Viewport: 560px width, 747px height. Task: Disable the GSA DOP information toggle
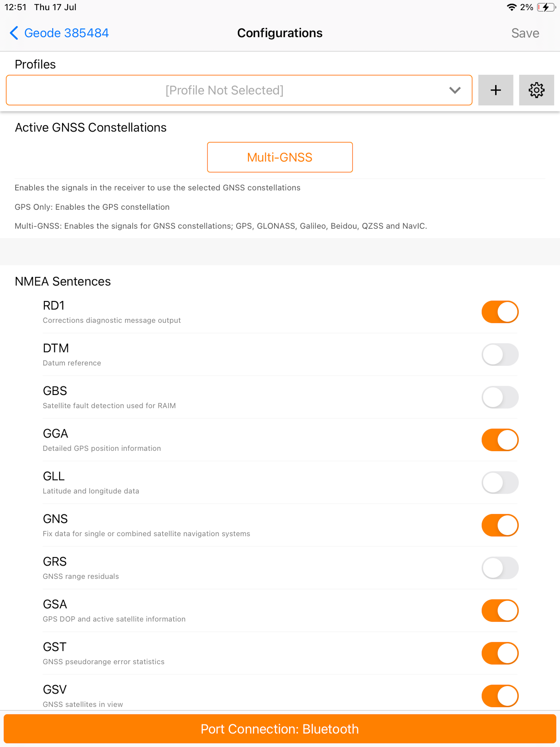pyautogui.click(x=500, y=610)
